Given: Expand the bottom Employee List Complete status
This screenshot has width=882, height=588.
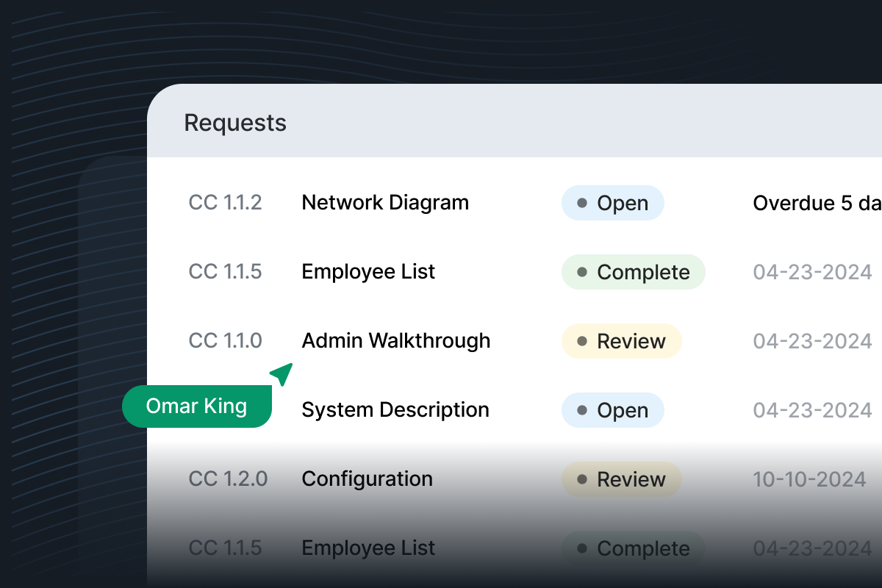Looking at the screenshot, I should point(633,548).
